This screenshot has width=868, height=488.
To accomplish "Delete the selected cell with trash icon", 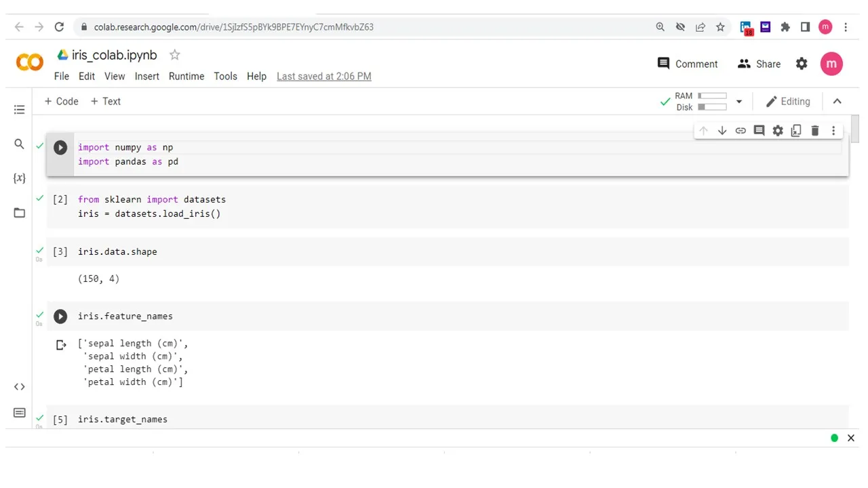I will coord(815,131).
